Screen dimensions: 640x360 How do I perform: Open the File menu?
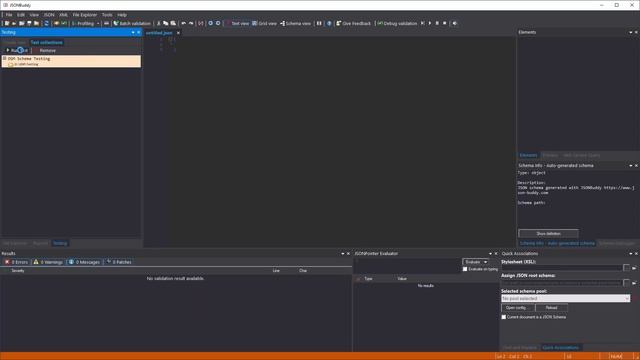coord(9,15)
